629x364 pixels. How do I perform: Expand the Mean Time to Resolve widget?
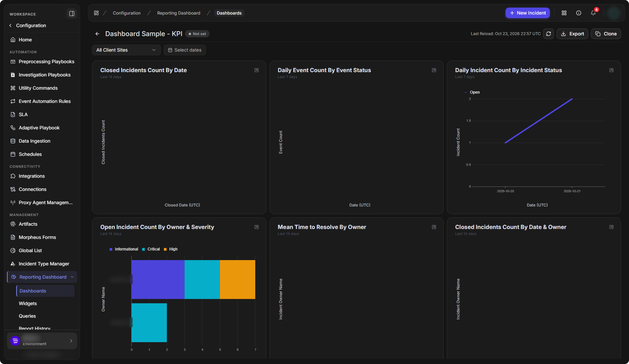point(434,227)
